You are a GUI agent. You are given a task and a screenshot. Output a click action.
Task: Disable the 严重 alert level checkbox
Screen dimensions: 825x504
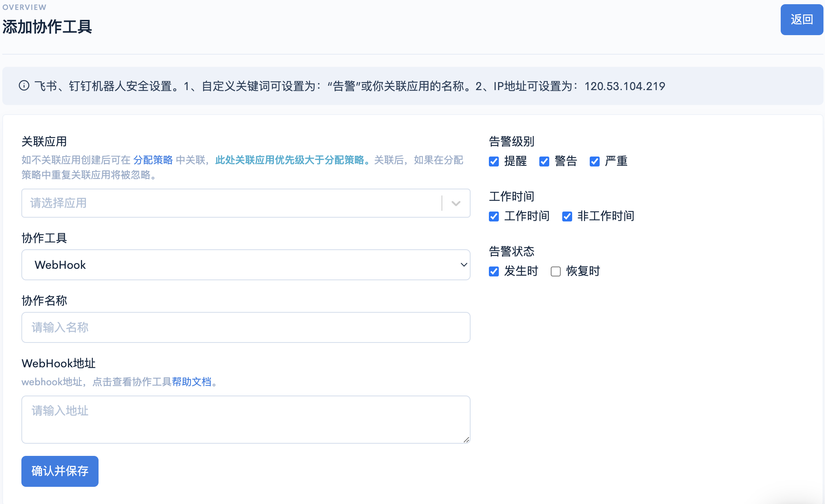(594, 162)
